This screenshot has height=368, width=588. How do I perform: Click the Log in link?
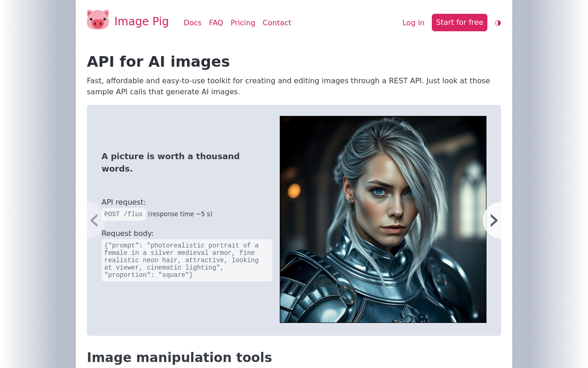pos(413,23)
